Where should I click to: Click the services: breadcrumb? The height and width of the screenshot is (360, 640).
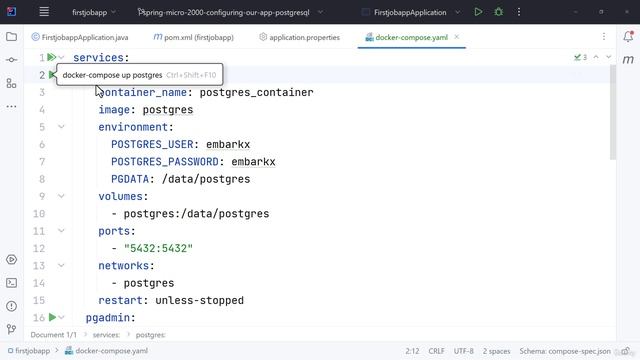(x=106, y=335)
